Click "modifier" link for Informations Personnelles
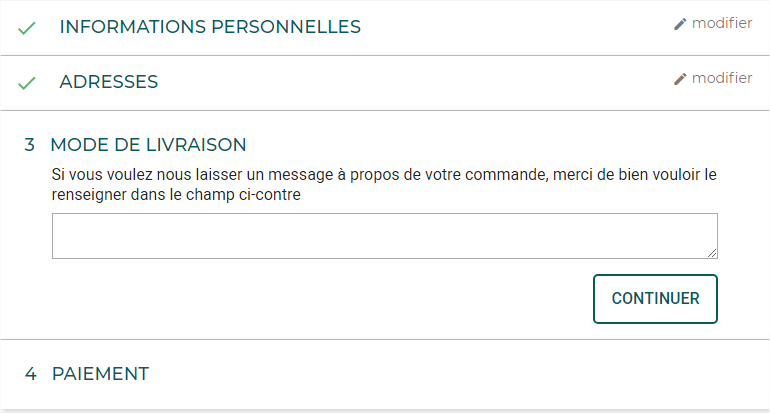The image size is (770, 413). tap(722, 23)
